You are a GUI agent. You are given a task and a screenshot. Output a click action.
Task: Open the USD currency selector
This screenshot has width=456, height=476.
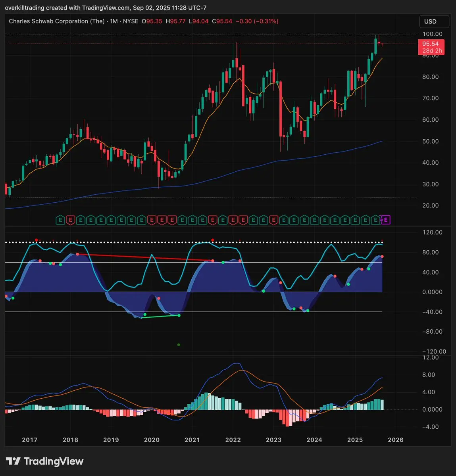coord(434,21)
